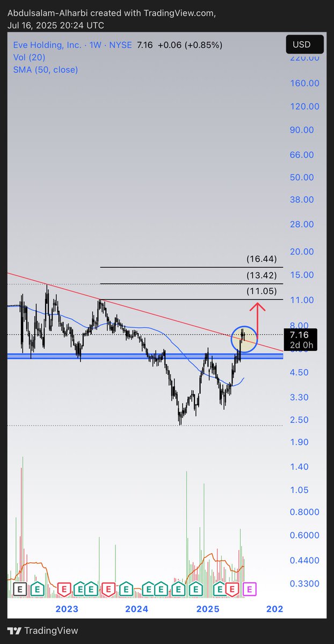Click the black E marker at chart start
334x644 pixels.
pyautogui.click(x=20, y=589)
